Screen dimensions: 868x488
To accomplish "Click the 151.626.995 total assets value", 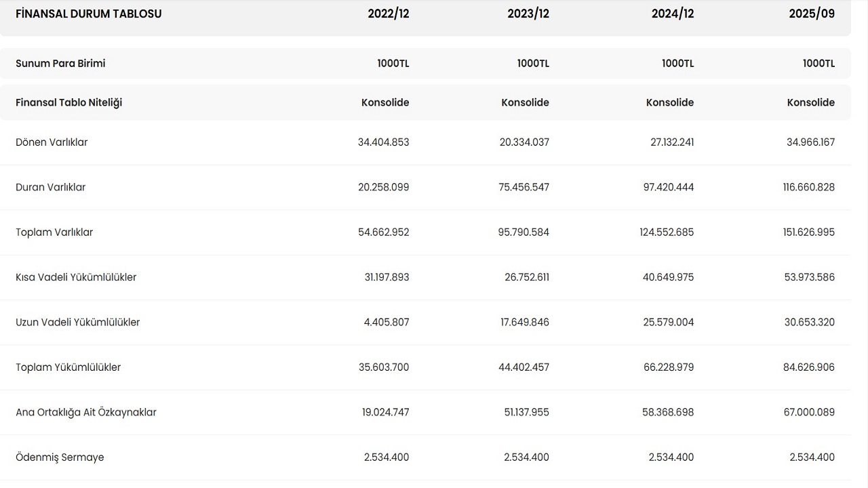I will (808, 232).
